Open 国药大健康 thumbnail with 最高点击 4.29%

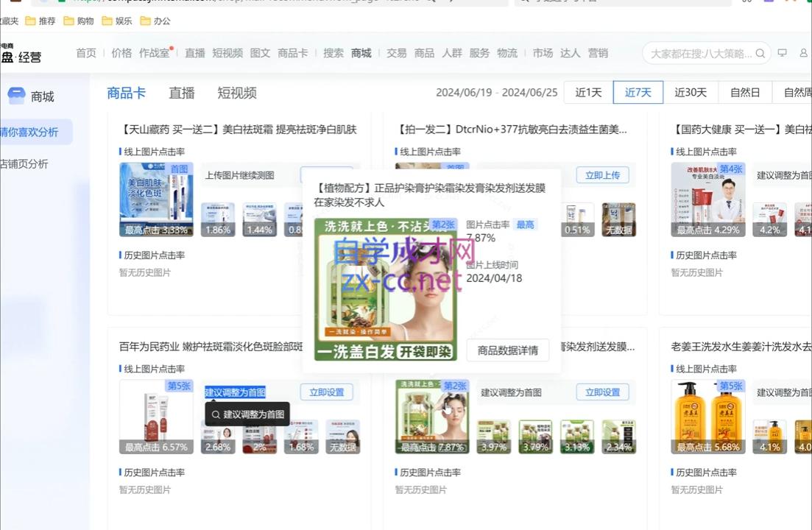(708, 199)
